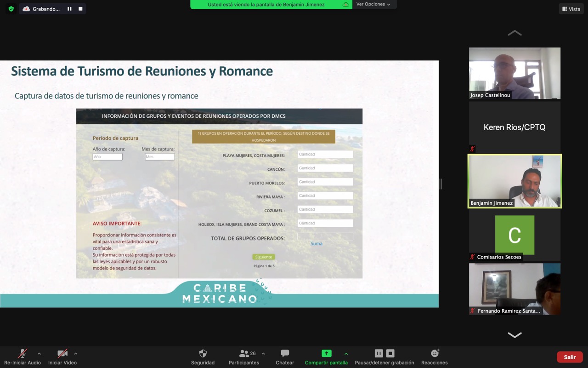
Task: Expand the share screen options arrow
Action: point(346,354)
